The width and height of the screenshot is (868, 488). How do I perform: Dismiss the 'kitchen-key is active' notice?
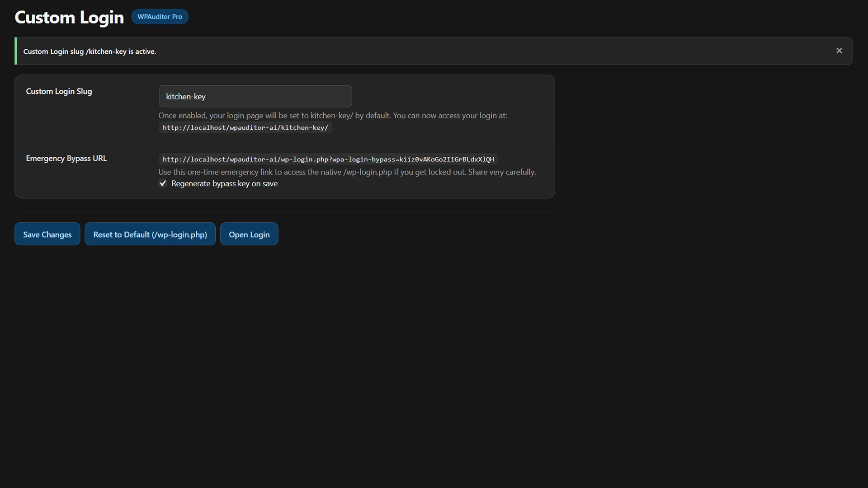pyautogui.click(x=839, y=51)
